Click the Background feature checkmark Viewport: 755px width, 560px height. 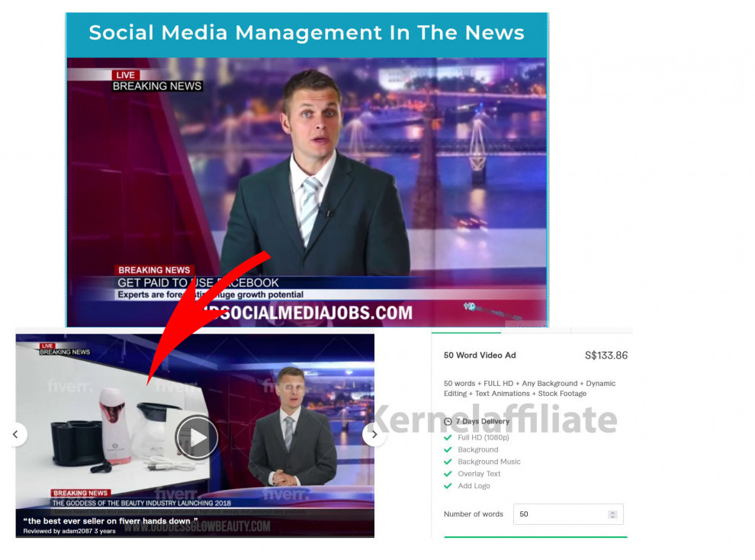tap(448, 449)
